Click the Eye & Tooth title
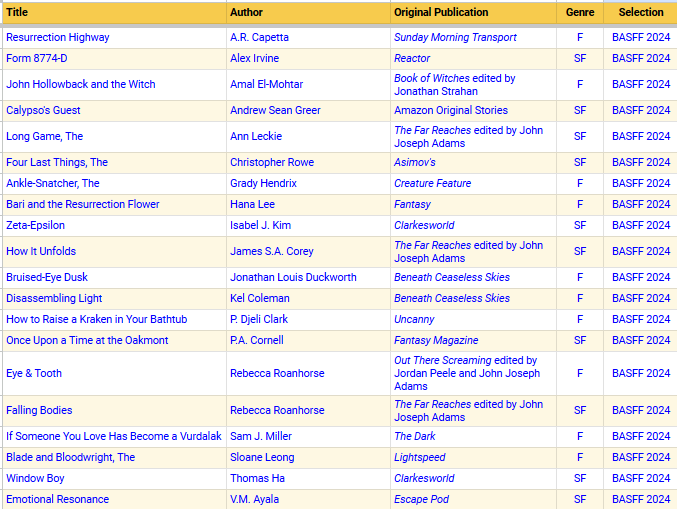This screenshot has width=677, height=509. pos(34,373)
